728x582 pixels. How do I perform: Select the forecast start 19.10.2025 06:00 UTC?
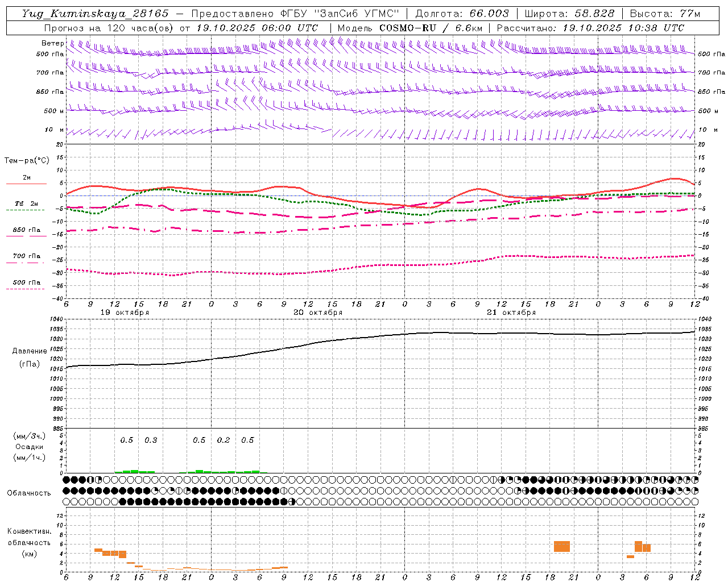[257, 28]
